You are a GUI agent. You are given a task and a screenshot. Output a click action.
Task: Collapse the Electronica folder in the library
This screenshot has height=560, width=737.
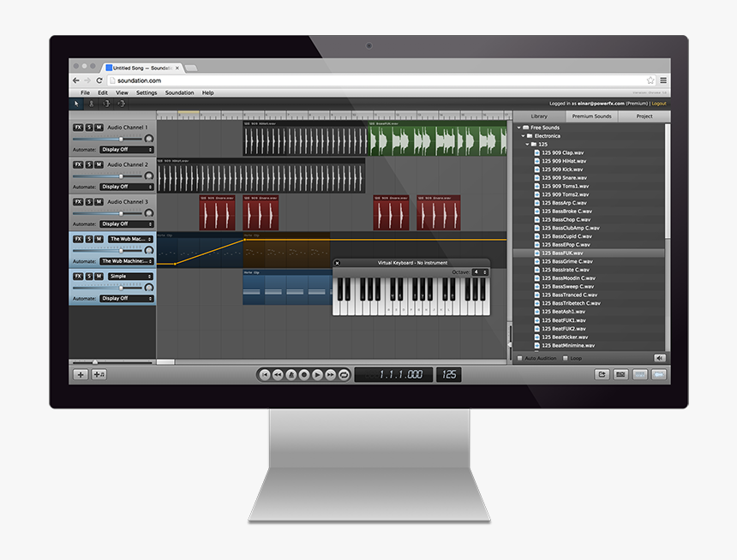522,135
